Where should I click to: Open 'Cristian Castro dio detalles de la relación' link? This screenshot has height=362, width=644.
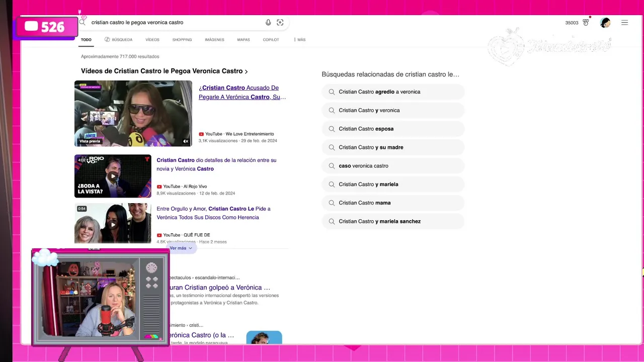tap(216, 164)
